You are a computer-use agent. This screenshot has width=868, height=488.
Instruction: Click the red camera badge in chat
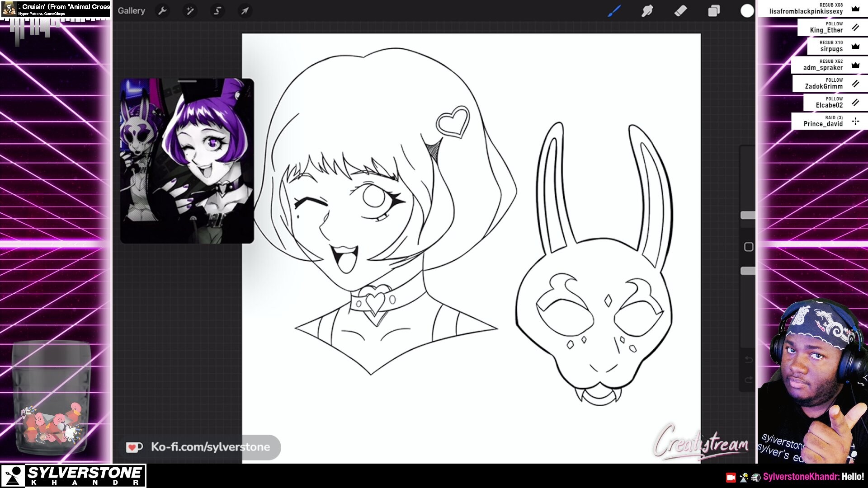click(731, 477)
